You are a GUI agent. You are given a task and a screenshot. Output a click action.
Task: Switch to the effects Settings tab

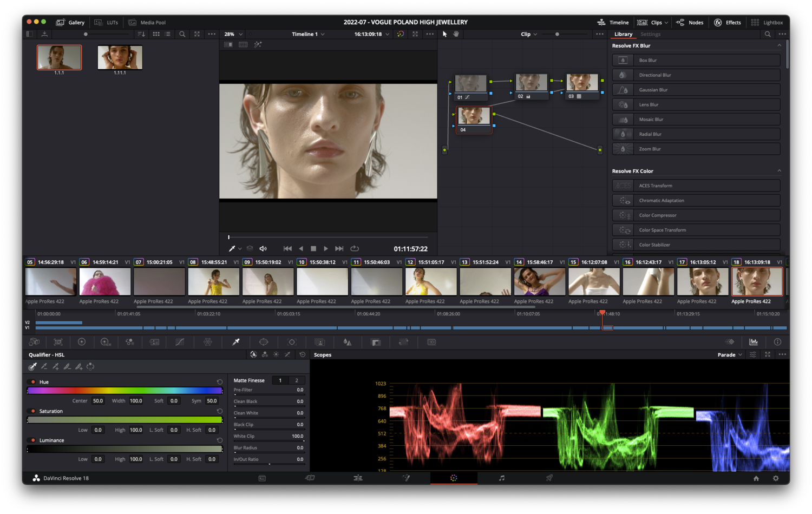650,34
